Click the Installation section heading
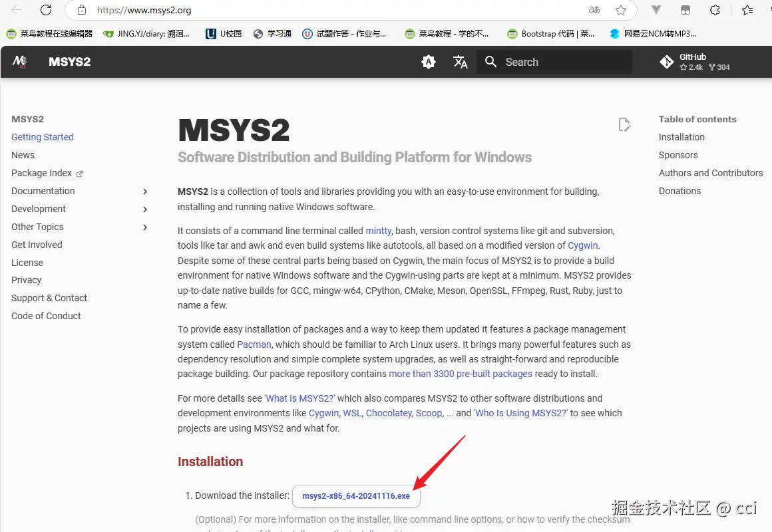Screen dimensions: 772x532 point(210,462)
